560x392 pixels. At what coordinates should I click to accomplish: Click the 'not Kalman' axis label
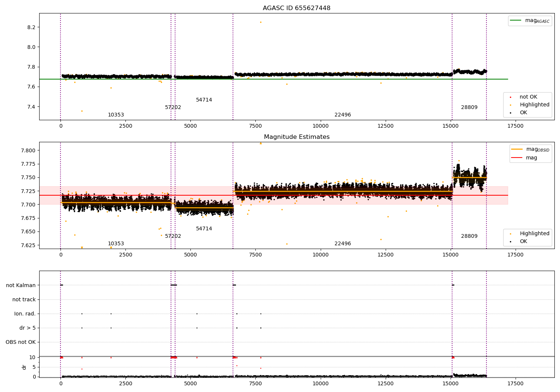[x=21, y=286]
